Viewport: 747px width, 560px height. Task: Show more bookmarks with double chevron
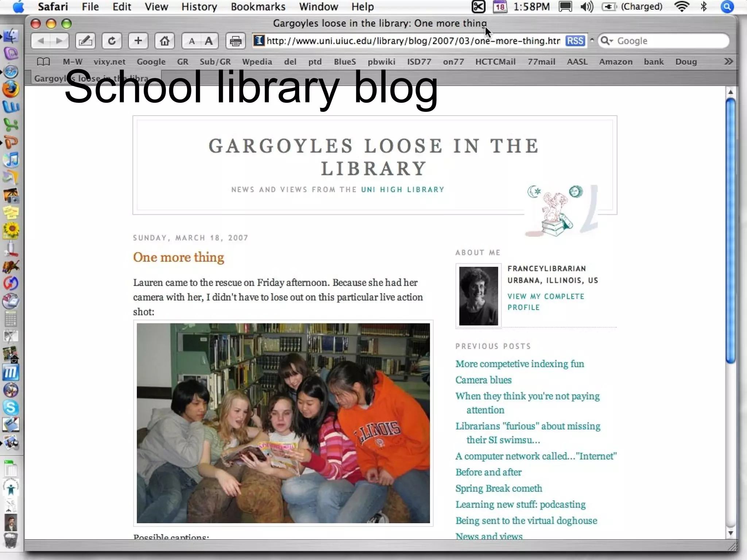coord(728,62)
